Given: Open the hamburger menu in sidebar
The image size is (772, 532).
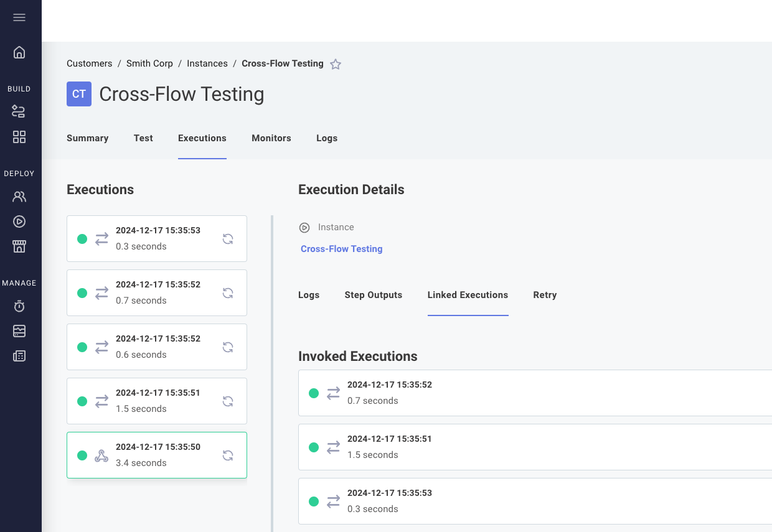Looking at the screenshot, I should [x=19, y=17].
